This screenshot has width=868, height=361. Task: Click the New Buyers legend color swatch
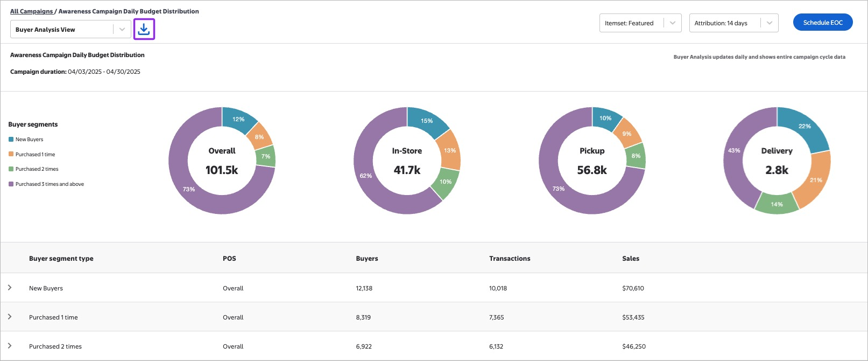11,140
